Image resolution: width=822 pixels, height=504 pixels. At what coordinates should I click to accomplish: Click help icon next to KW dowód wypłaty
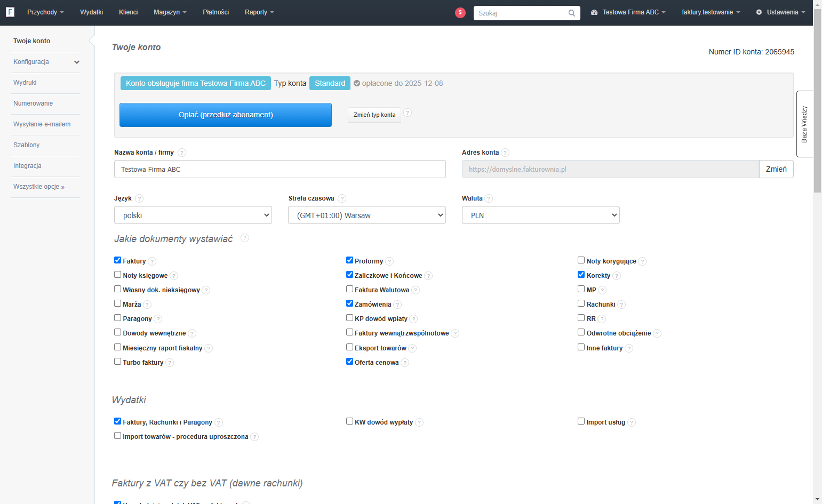tap(419, 422)
